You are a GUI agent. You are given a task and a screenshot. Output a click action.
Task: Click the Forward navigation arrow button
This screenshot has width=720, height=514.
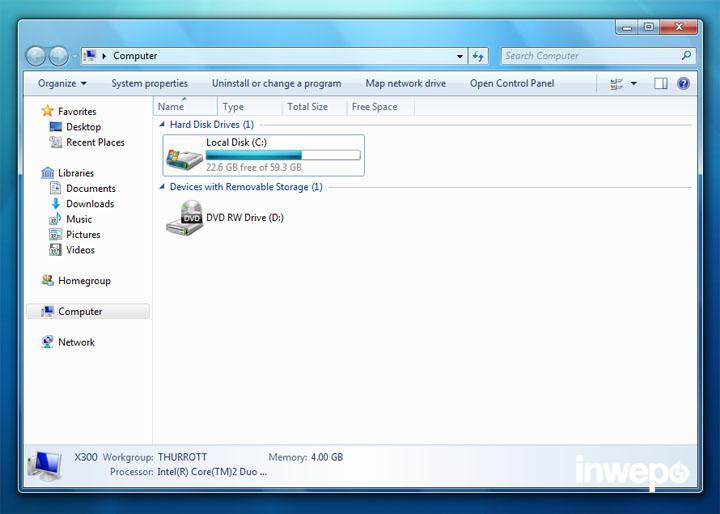[x=58, y=56]
